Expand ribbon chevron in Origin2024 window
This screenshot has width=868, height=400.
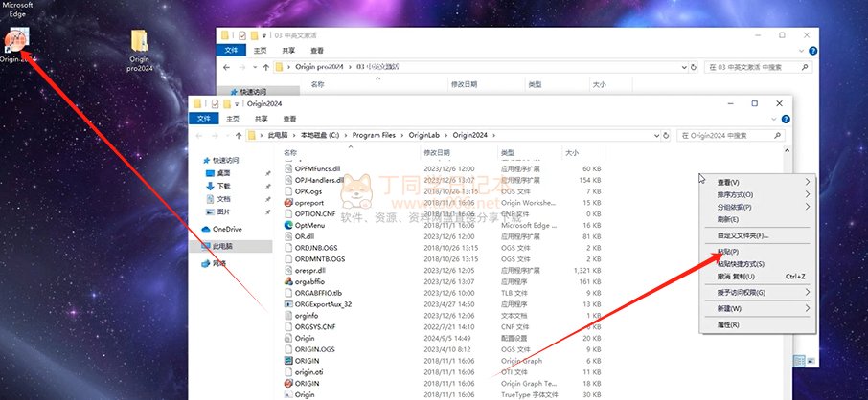click(x=774, y=119)
